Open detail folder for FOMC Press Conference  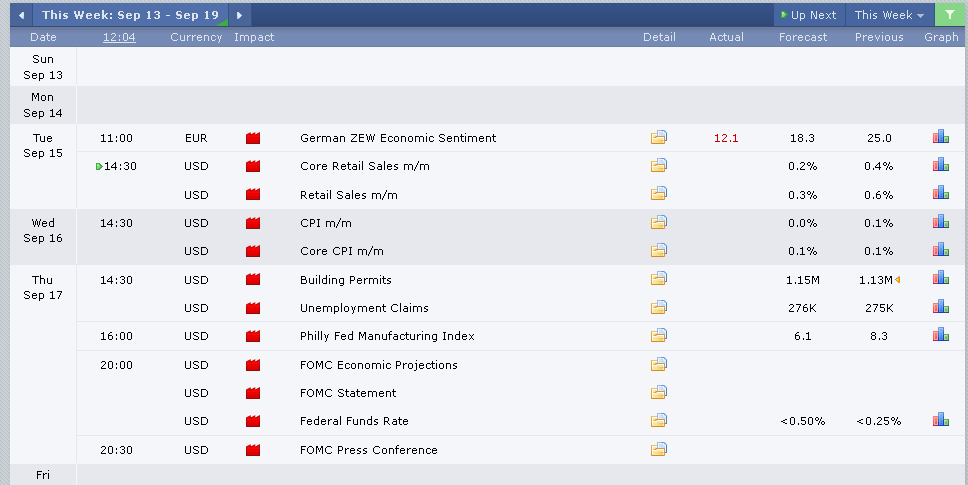point(658,450)
